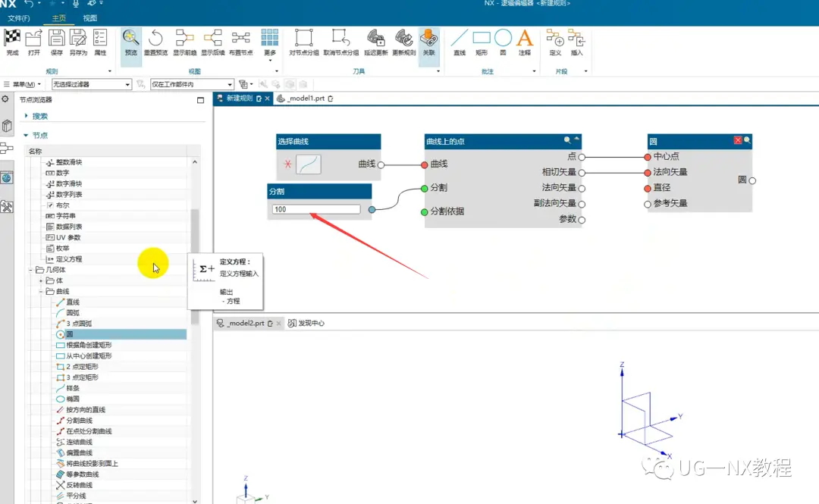Click the 重置预览 reset preview icon
Screen dimensions: 819x504
point(155,38)
